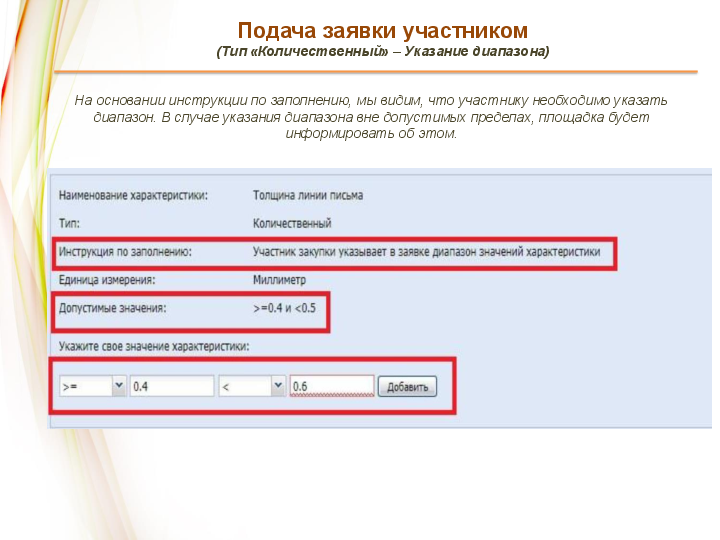Click the text 'Участник закупки указывает в заявке диапазон'
This screenshot has width=720, height=540.
coord(365,252)
